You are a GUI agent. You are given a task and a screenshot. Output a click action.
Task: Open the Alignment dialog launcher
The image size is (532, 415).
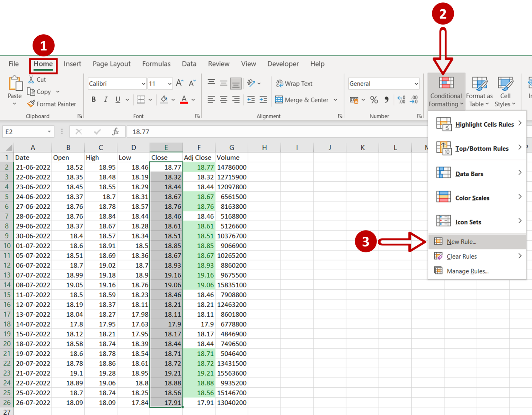(340, 116)
